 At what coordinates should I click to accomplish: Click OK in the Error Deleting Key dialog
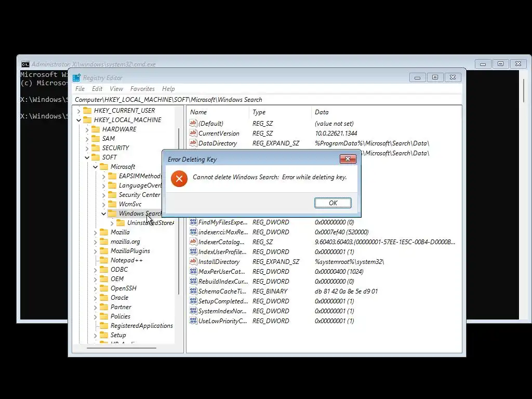click(x=333, y=203)
